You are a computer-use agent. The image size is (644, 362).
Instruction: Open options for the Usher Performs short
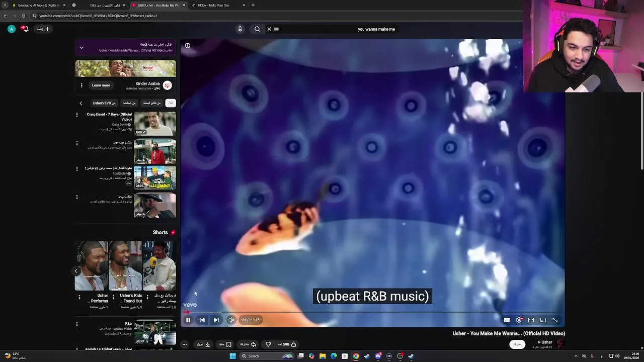pyautogui.click(x=79, y=297)
